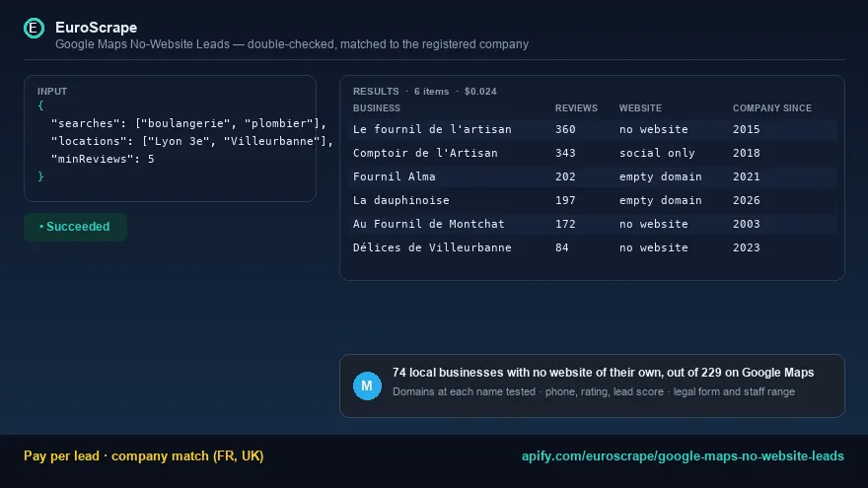Viewport: 868px width, 488px height.
Task: Click the "searches" line in input JSON
Action: click(188, 123)
